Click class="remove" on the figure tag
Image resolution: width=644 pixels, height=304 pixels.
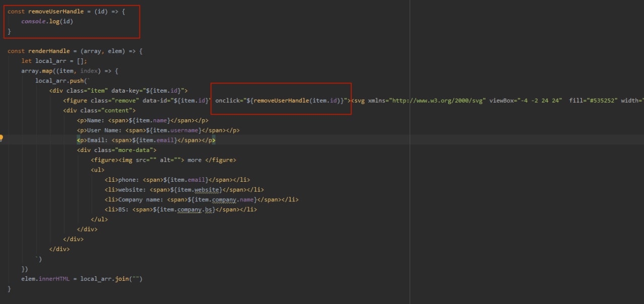point(115,101)
